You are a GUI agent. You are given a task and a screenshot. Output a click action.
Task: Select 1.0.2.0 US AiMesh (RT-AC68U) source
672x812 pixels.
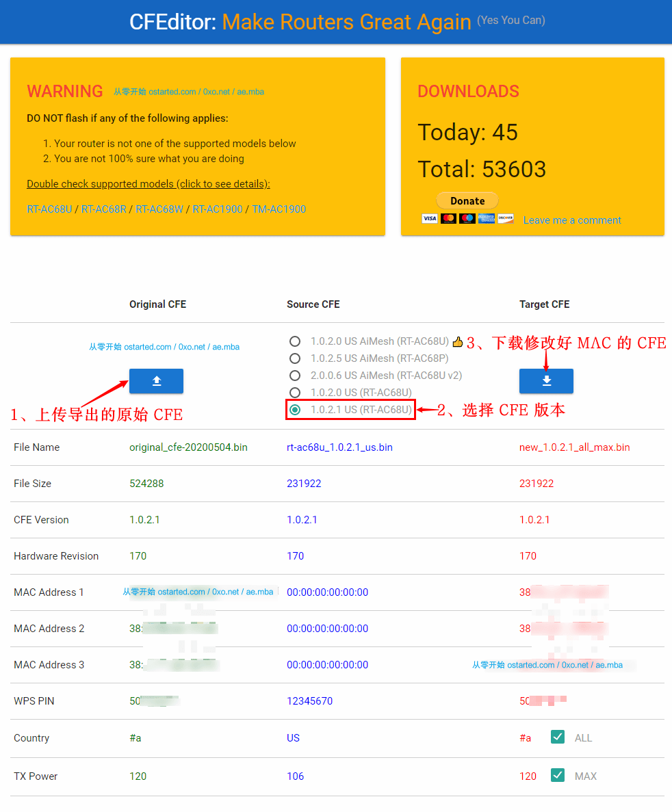click(295, 341)
